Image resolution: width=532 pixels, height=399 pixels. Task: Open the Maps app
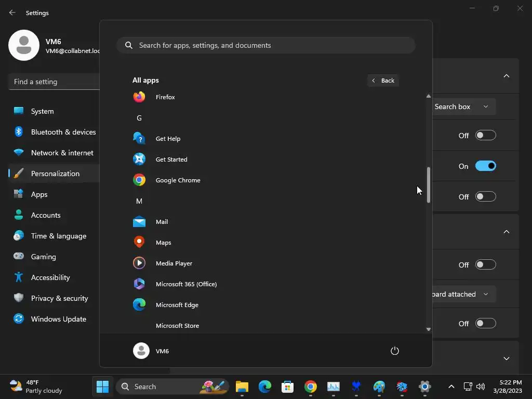(265, 242)
